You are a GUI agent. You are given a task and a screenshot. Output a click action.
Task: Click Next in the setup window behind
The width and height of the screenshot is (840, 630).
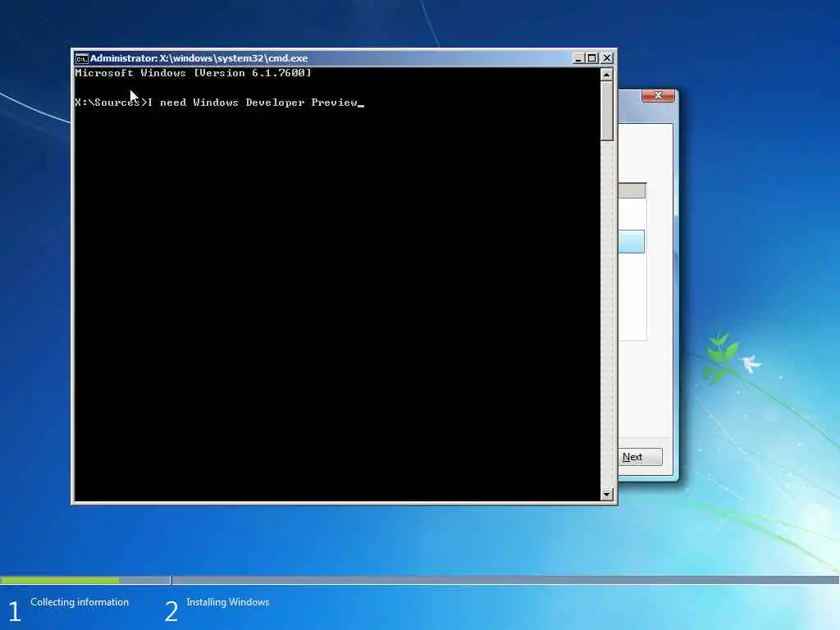point(640,457)
